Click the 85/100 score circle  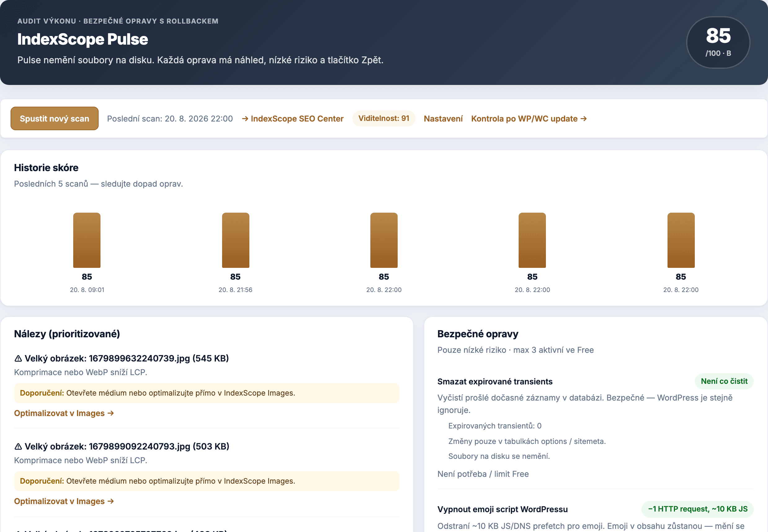[x=718, y=43]
